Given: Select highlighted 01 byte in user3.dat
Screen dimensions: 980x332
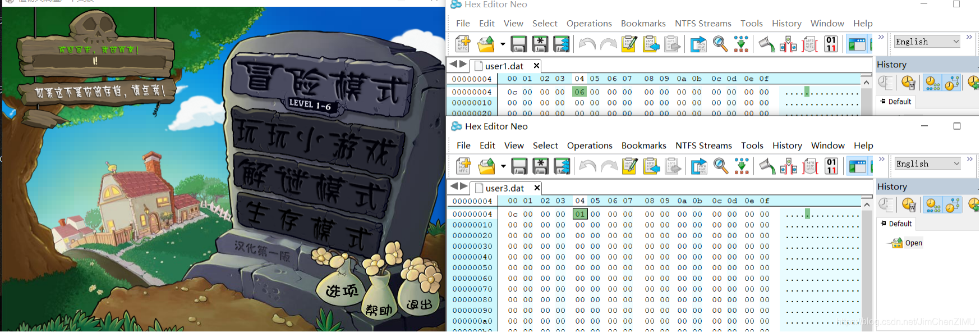Looking at the screenshot, I should [x=580, y=214].
